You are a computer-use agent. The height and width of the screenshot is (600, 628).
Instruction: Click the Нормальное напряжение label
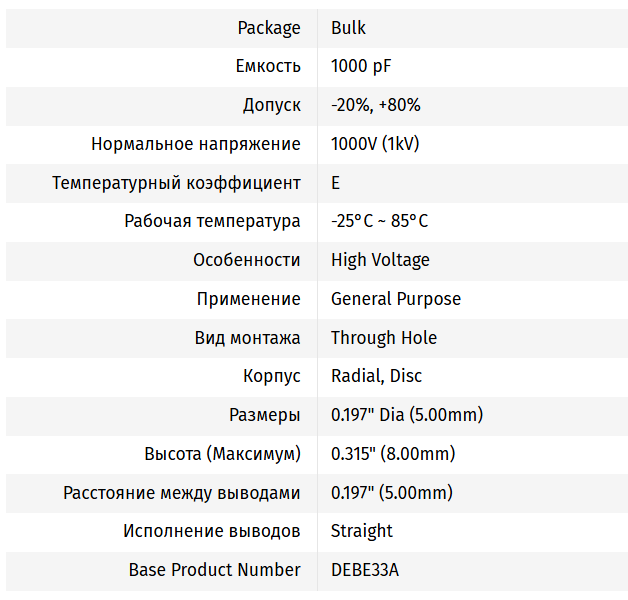click(196, 144)
